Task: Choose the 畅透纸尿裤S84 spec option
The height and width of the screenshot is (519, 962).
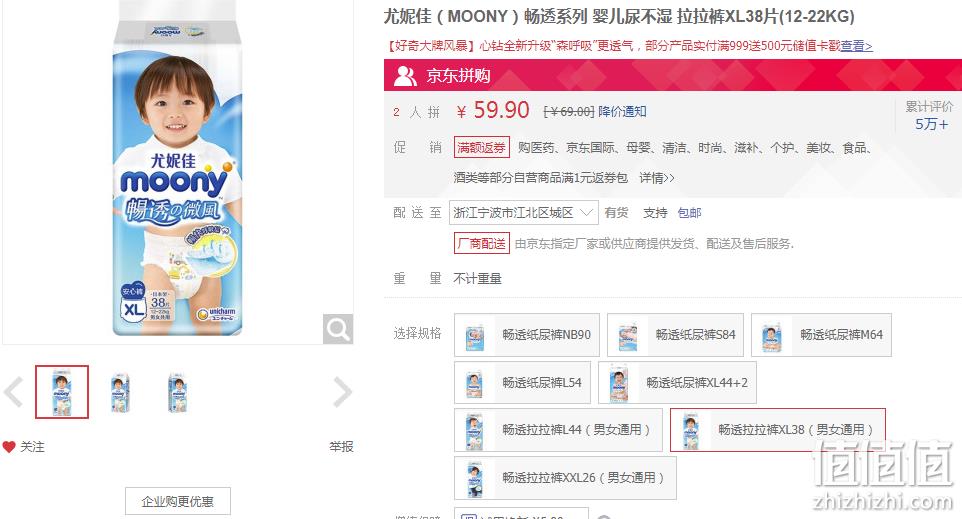Action: 675,335
